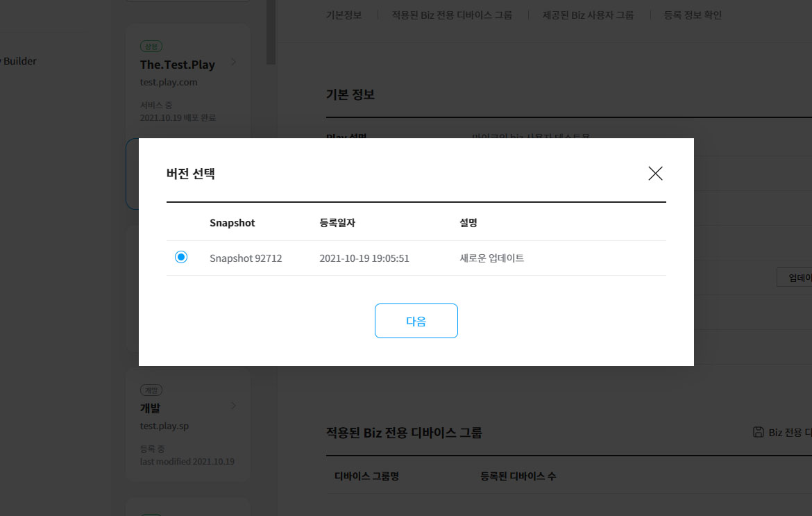Select The.Test.Play in the list
Screen dimensions: 812x516
[x=178, y=65]
